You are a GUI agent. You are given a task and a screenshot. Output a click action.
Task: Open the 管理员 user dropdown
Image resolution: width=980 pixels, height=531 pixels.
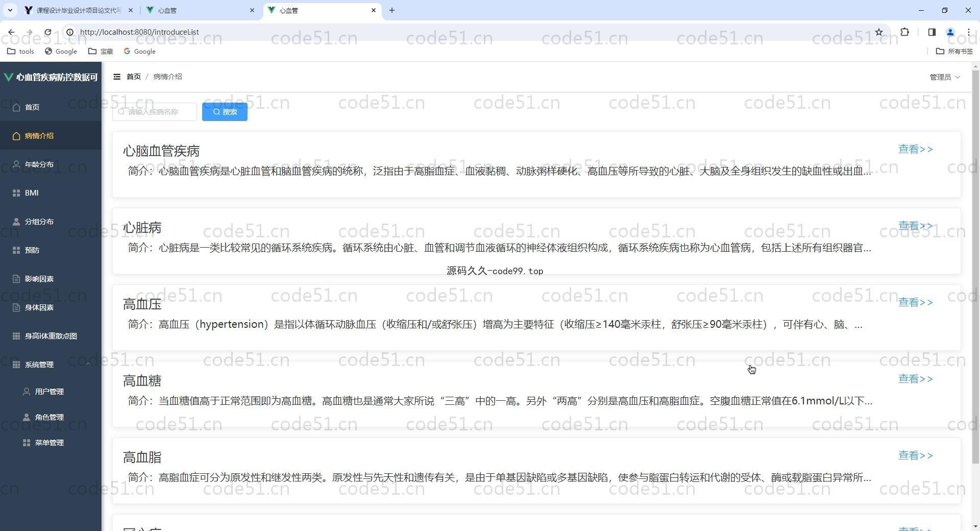coord(945,77)
